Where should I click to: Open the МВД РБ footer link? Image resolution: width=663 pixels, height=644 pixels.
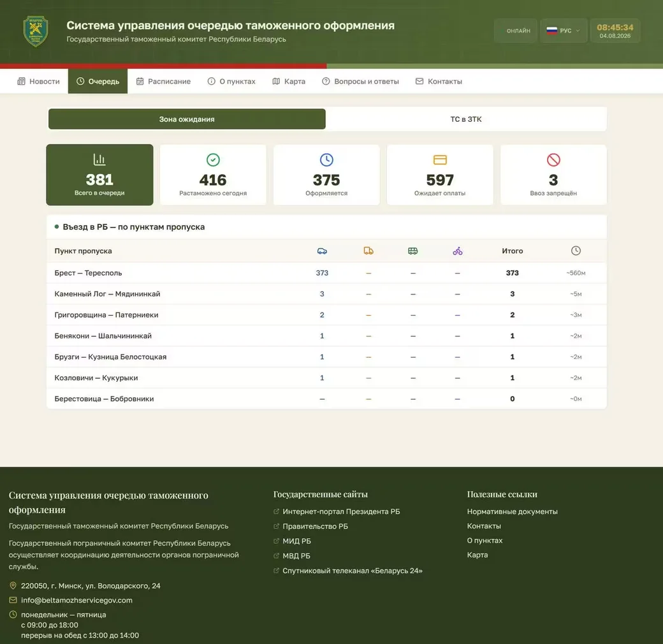[x=296, y=556]
